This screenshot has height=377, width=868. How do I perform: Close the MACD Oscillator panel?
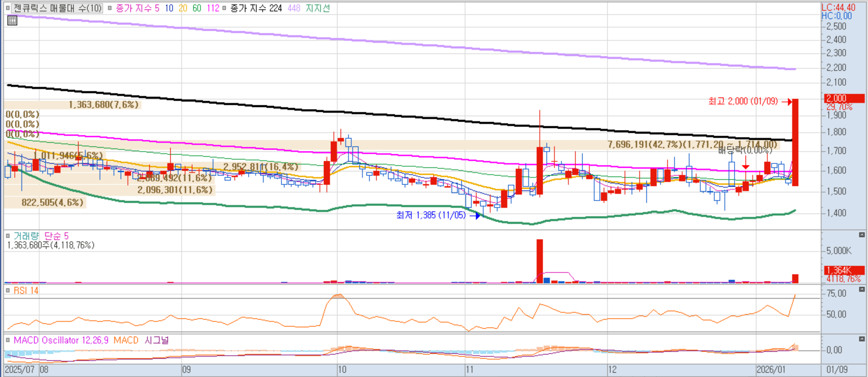862,339
